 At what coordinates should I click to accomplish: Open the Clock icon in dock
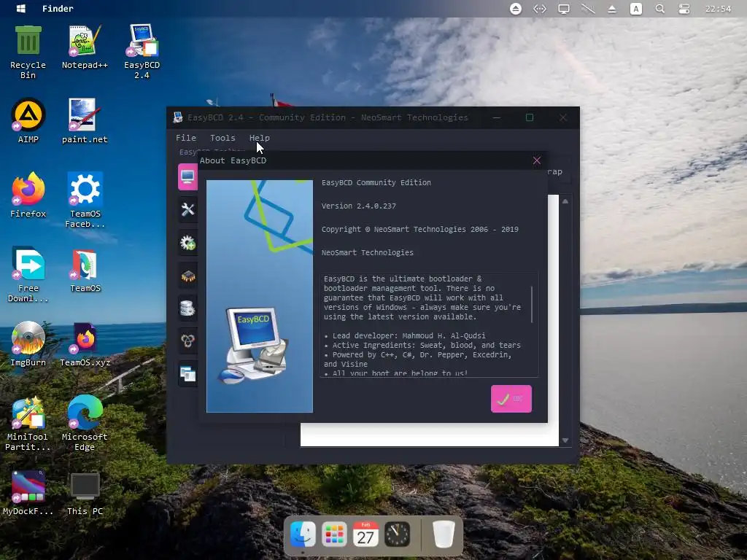point(398,534)
